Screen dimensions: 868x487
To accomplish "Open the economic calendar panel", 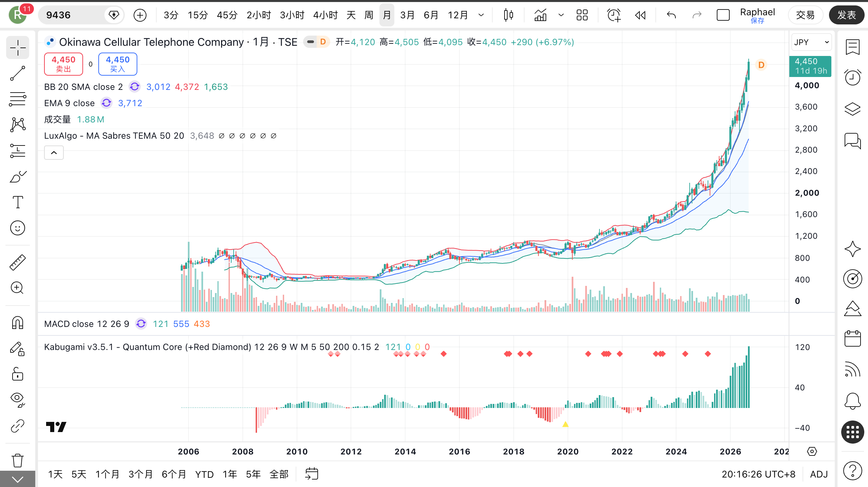I will click(852, 338).
